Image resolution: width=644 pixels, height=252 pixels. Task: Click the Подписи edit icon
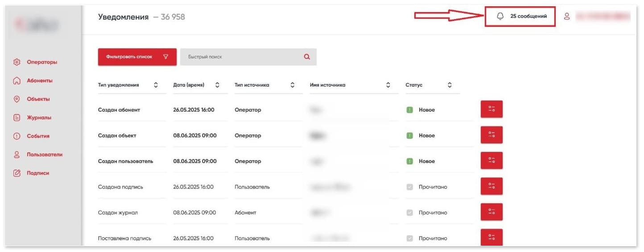point(17,173)
